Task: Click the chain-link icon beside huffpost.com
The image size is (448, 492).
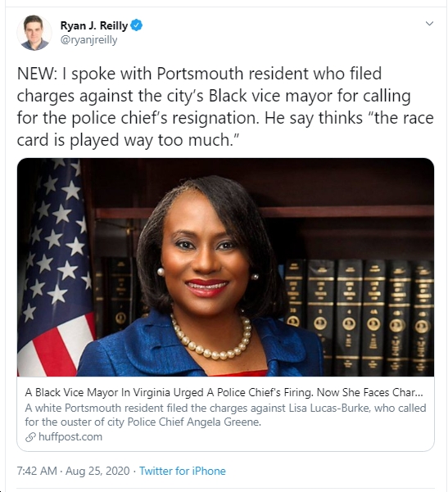Action: 30,437
